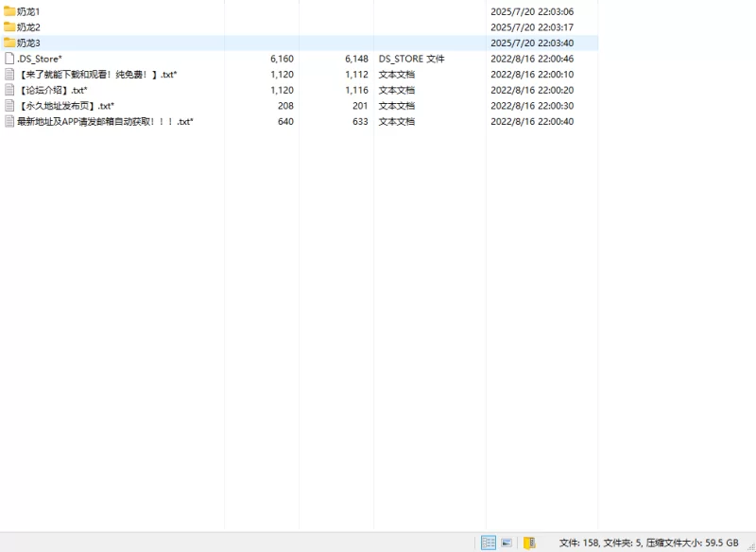This screenshot has width=756, height=552.
Task: Click date 2022/8/16 22:00:46
Action: [532, 59]
